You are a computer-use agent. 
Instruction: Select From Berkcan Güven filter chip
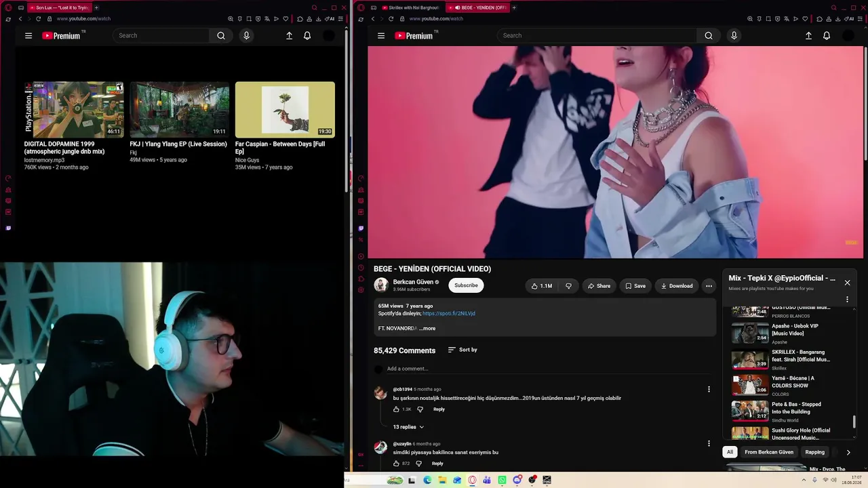pos(769,452)
